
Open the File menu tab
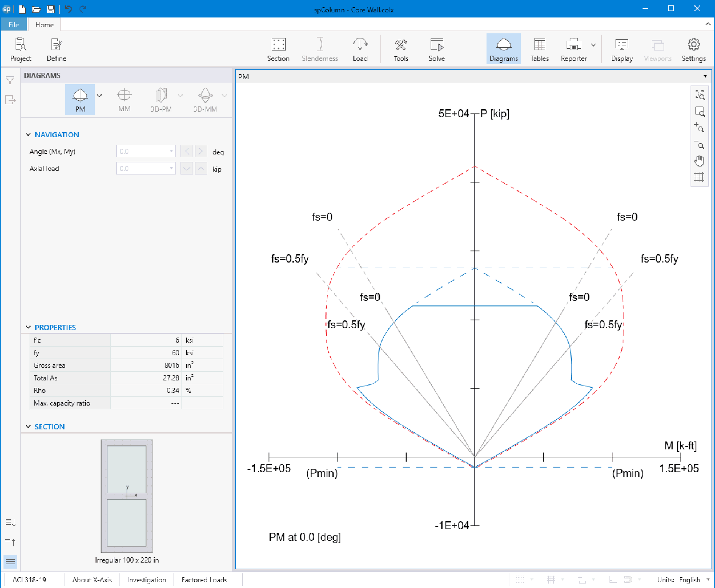coord(14,25)
